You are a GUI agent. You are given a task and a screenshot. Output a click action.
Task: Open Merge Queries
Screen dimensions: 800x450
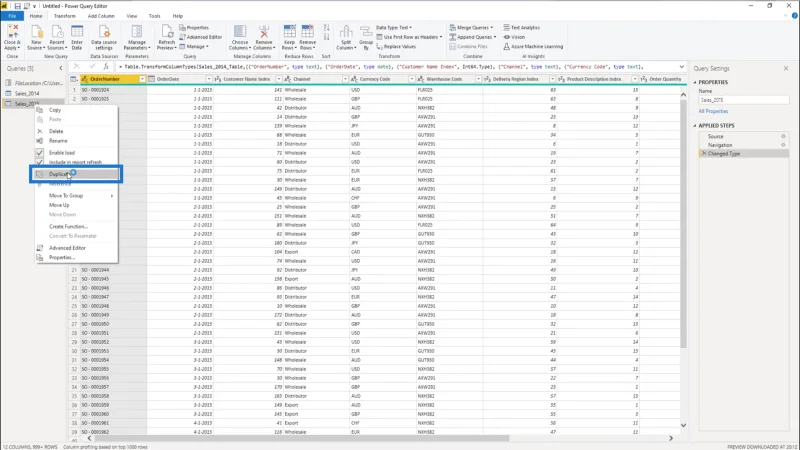pyautogui.click(x=471, y=28)
